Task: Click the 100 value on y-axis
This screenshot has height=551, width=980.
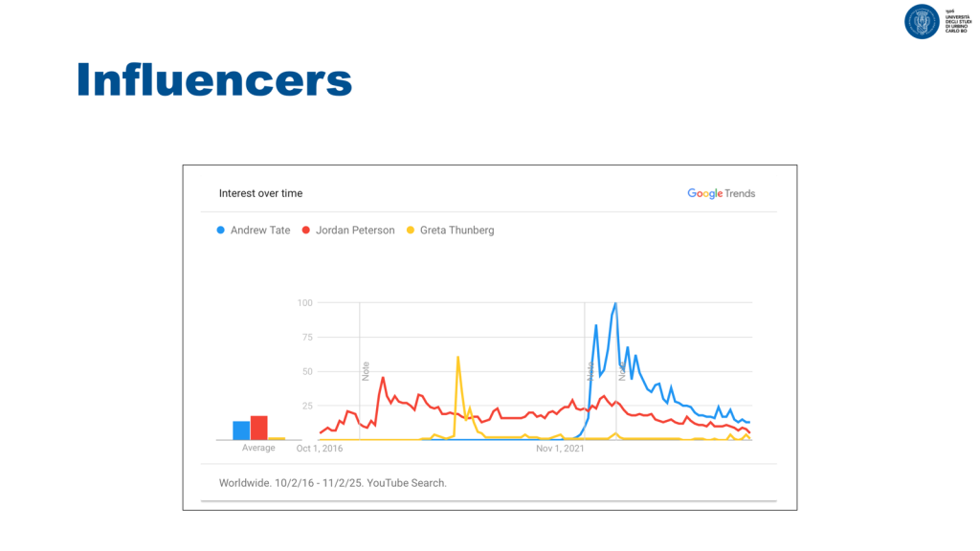Action: pos(304,303)
